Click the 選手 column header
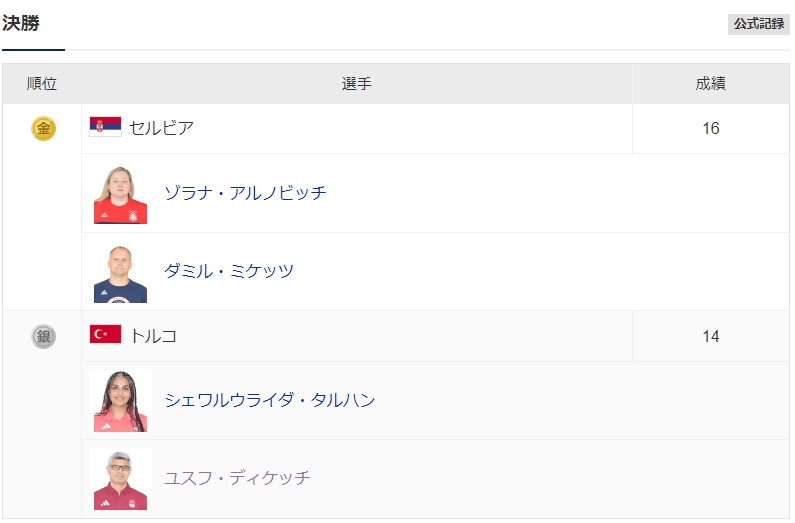 (356, 84)
